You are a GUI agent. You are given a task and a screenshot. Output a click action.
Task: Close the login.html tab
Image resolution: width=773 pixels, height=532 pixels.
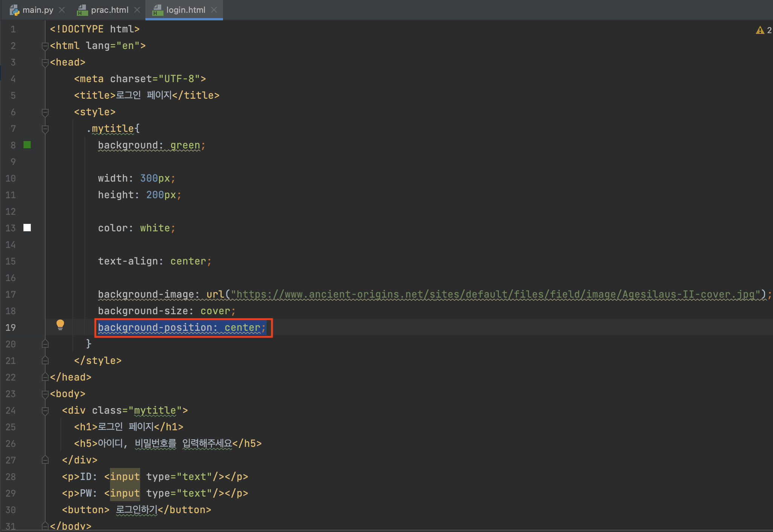[214, 10]
